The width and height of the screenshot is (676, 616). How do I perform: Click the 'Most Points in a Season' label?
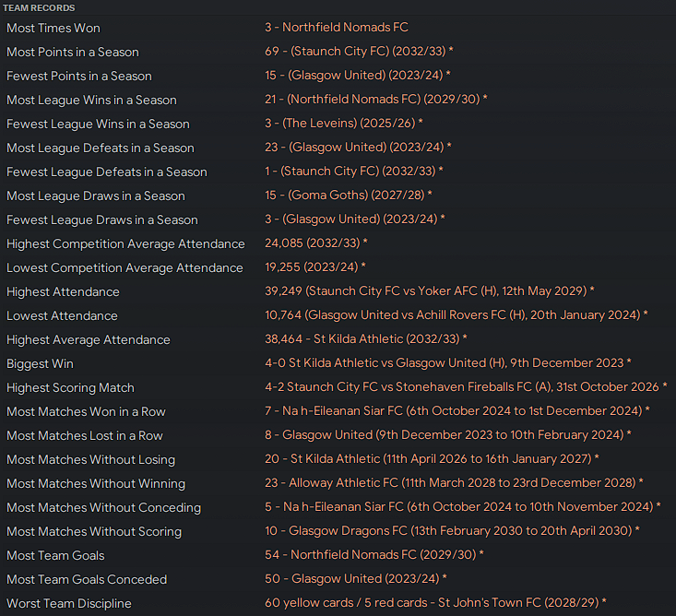[x=73, y=53]
